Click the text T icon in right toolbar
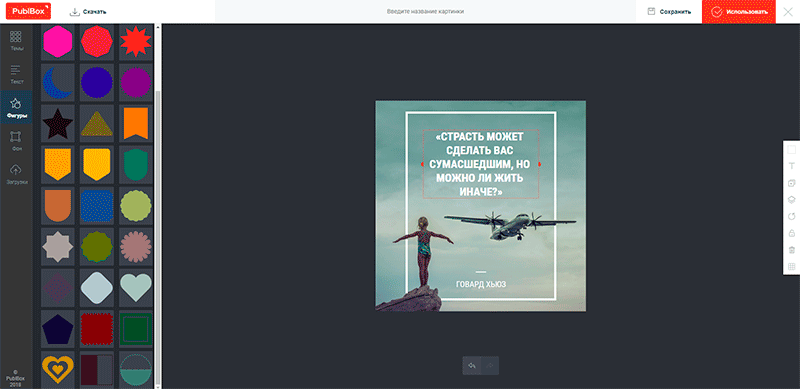The image size is (800, 389). coord(792,166)
